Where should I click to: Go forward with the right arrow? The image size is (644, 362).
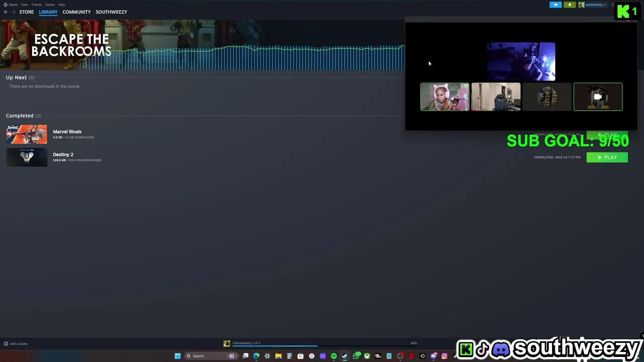tap(14, 12)
